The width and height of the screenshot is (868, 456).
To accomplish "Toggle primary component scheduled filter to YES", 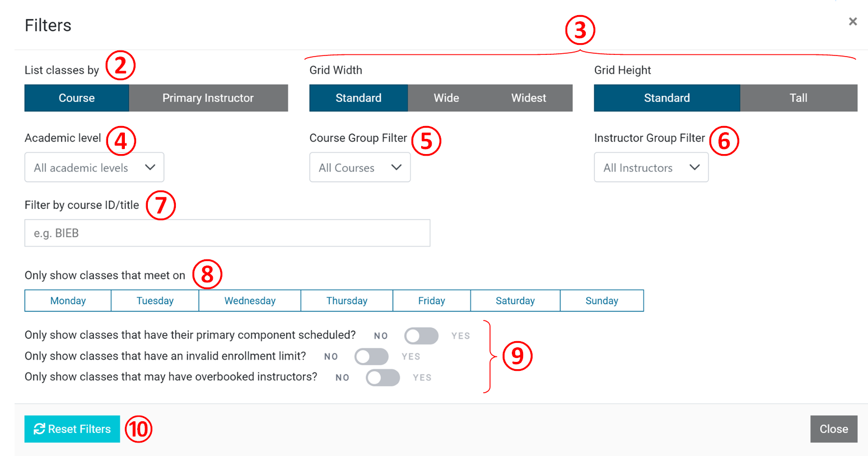I will [421, 336].
